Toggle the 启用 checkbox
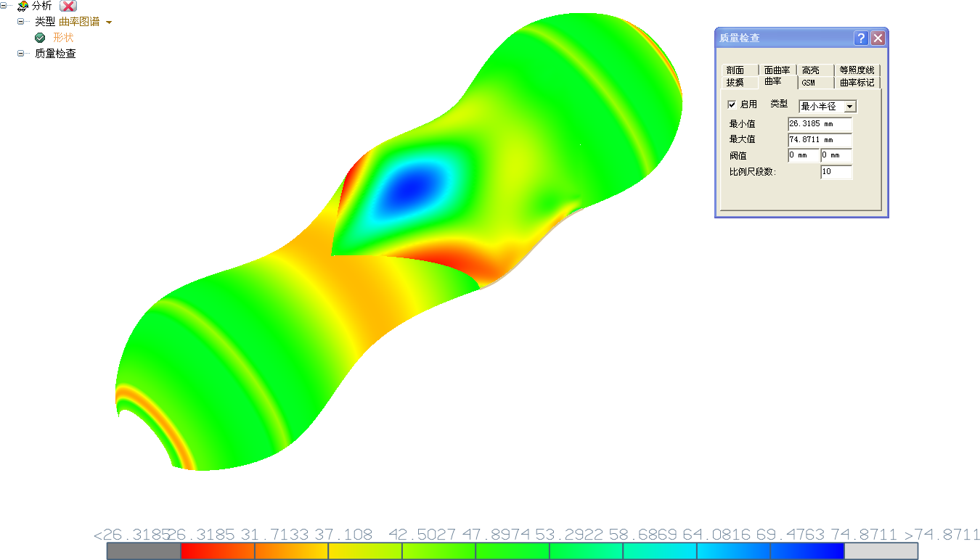Screen dimensions: 980x560 tap(732, 104)
